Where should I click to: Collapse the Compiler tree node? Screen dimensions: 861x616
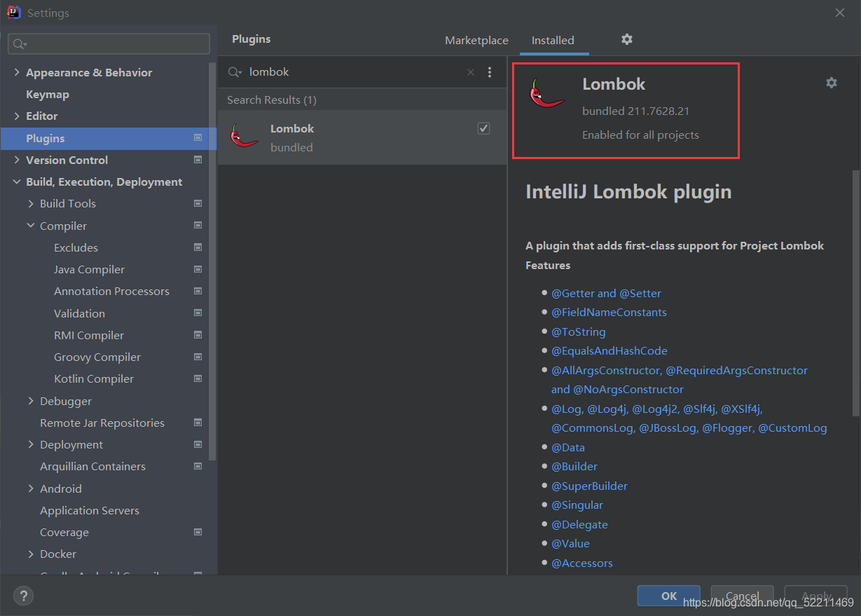coord(31,226)
